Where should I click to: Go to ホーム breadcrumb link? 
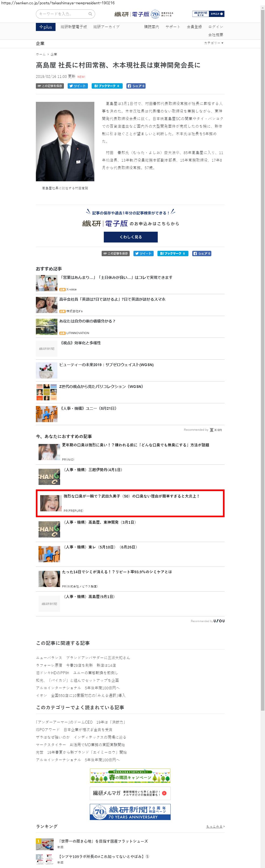click(40, 54)
